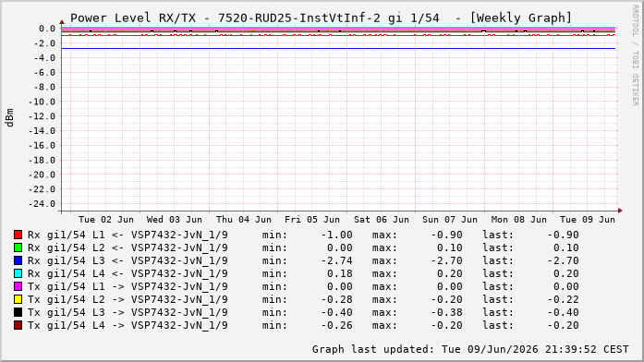The width and height of the screenshot is (644, 362).
Task: Click legend label Rx gi1/54 L3 <- VSP7432-JvN_1/9
Action: (x=128, y=260)
